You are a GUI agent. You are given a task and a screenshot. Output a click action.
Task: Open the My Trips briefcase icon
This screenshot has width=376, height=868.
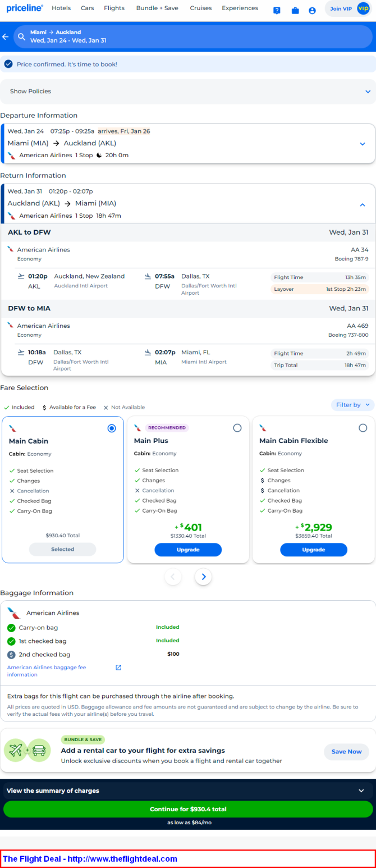[x=295, y=10]
